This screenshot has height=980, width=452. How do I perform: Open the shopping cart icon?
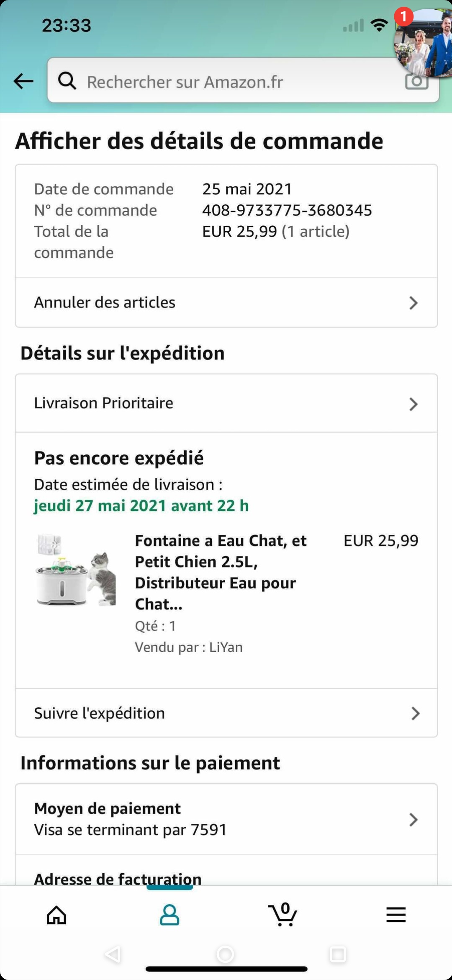point(283,914)
